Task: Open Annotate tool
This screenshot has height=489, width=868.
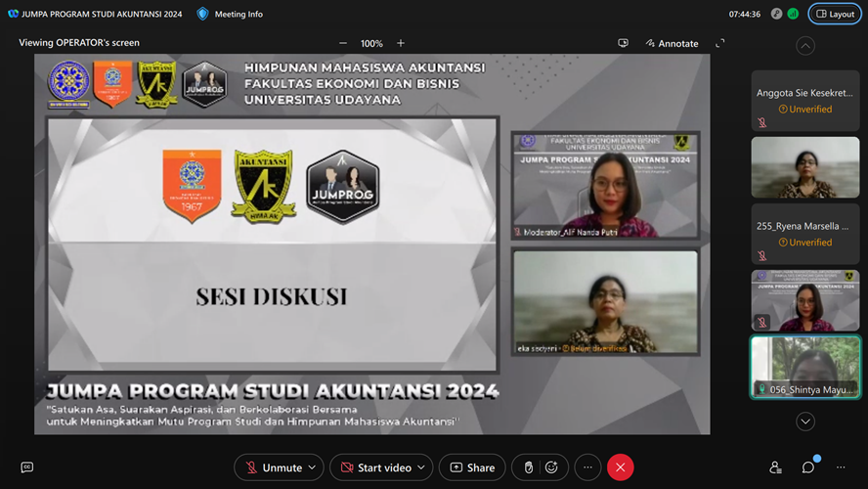Action: pos(673,43)
